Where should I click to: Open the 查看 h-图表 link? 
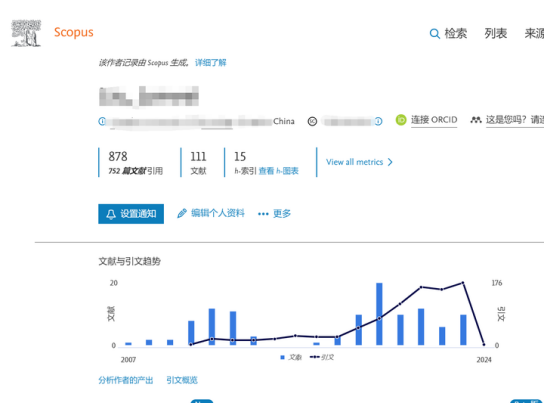click(x=279, y=171)
